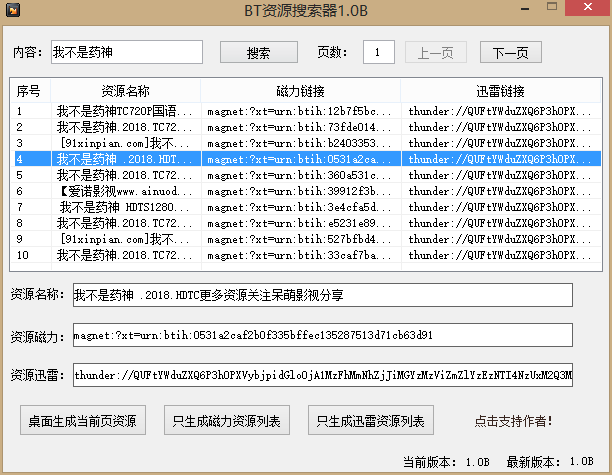The width and height of the screenshot is (612, 475).
Task: Click the 搜索 search button
Action: click(x=258, y=52)
